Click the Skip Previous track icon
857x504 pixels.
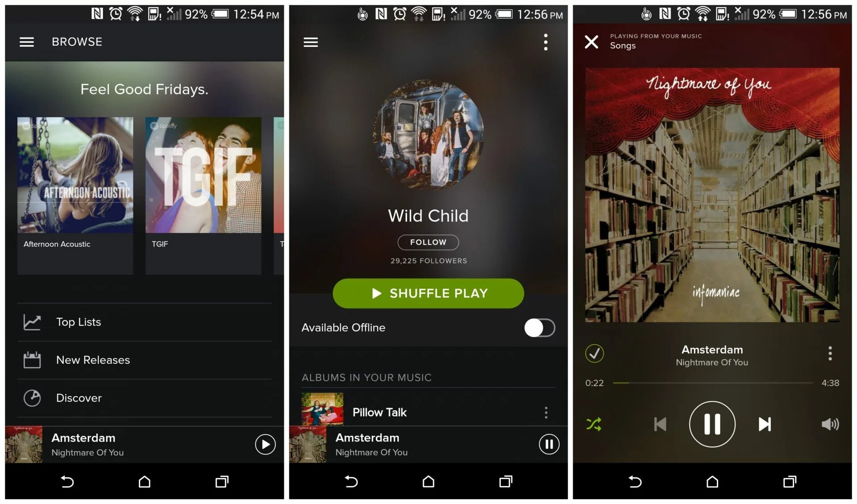click(x=658, y=424)
